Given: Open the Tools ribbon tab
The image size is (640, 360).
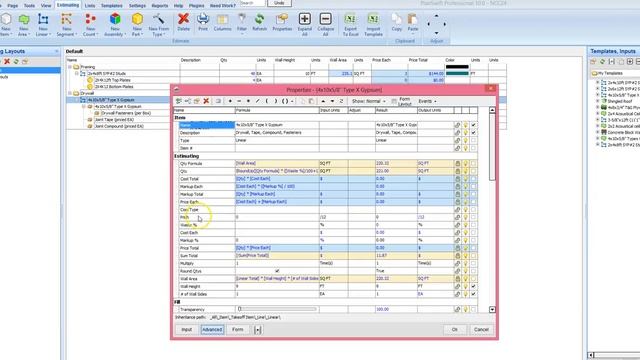Looking at the screenshot, I should [x=29, y=6].
